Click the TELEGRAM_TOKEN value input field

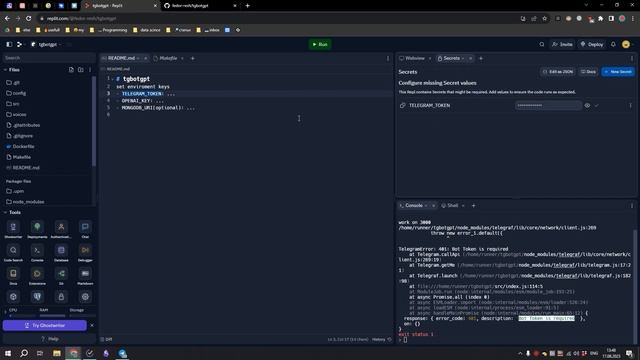(x=548, y=105)
